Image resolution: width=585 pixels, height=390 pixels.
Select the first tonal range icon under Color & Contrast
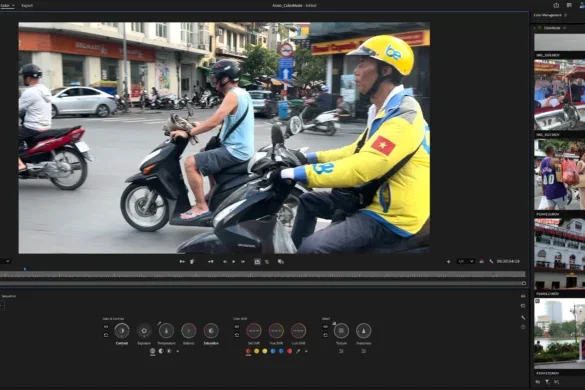click(152, 351)
